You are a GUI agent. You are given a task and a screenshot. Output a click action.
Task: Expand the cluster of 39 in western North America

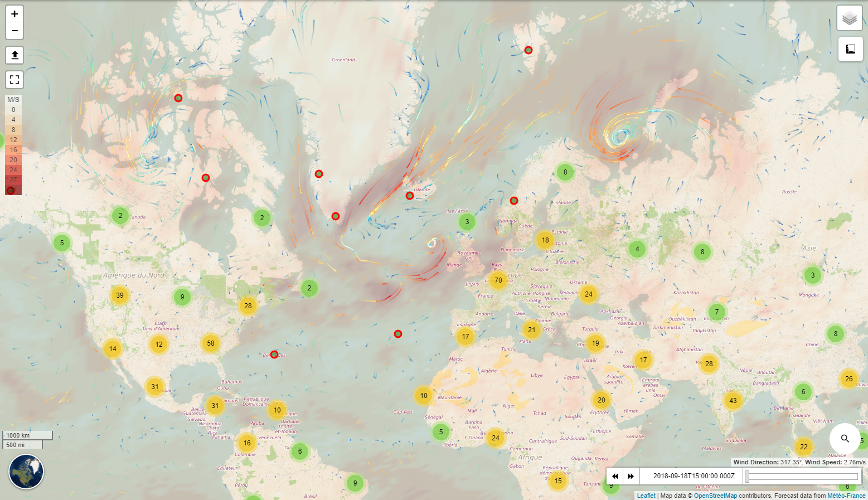point(120,295)
